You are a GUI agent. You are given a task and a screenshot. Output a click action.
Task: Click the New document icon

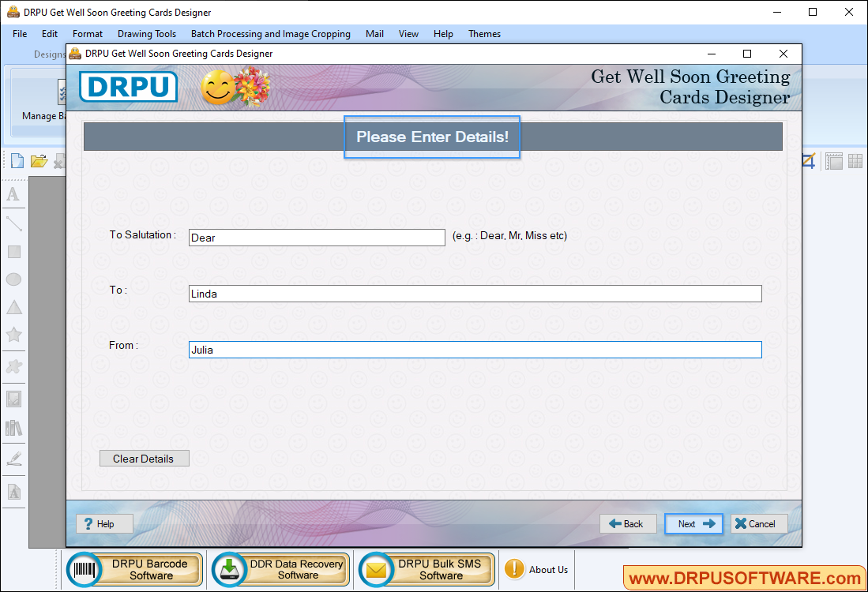tap(17, 161)
